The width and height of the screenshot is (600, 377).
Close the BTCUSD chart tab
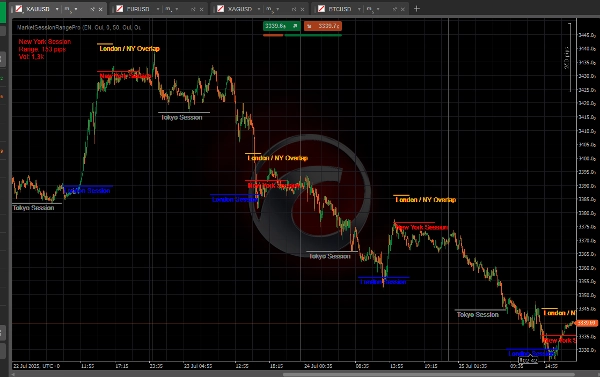pyautogui.click(x=403, y=9)
